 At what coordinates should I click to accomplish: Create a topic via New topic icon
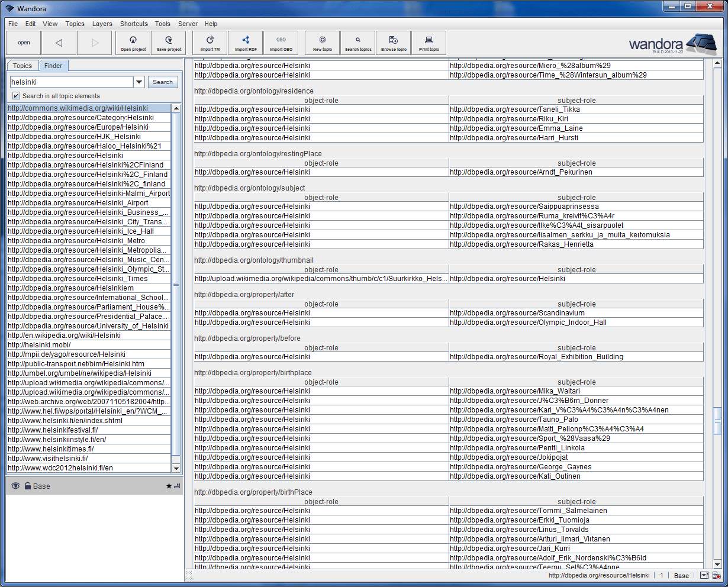pyautogui.click(x=321, y=43)
